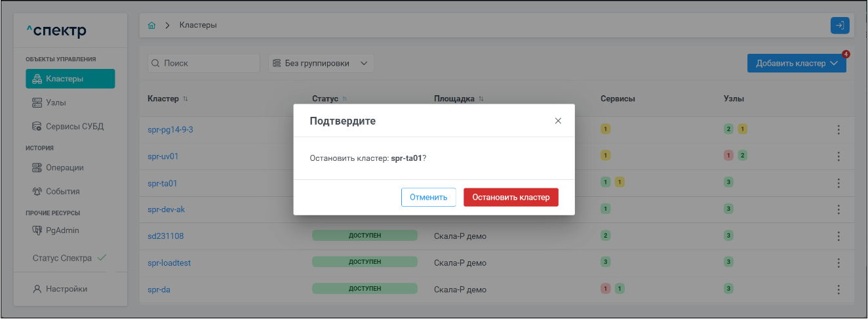
Task: Open Настройки at sidebar bottom
Action: coord(66,289)
